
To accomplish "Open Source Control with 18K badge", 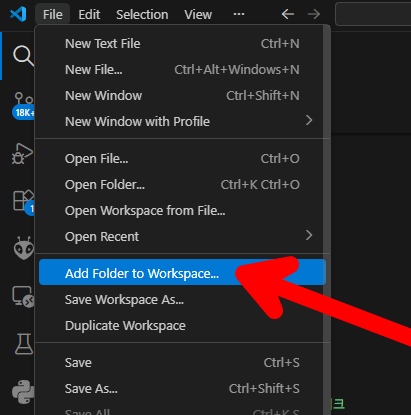I will tap(23, 105).
